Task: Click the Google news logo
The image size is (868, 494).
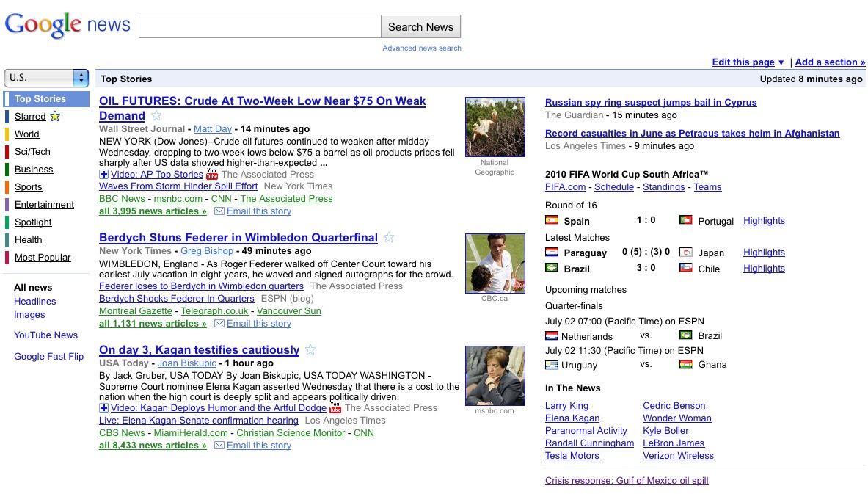Action: 68,26
